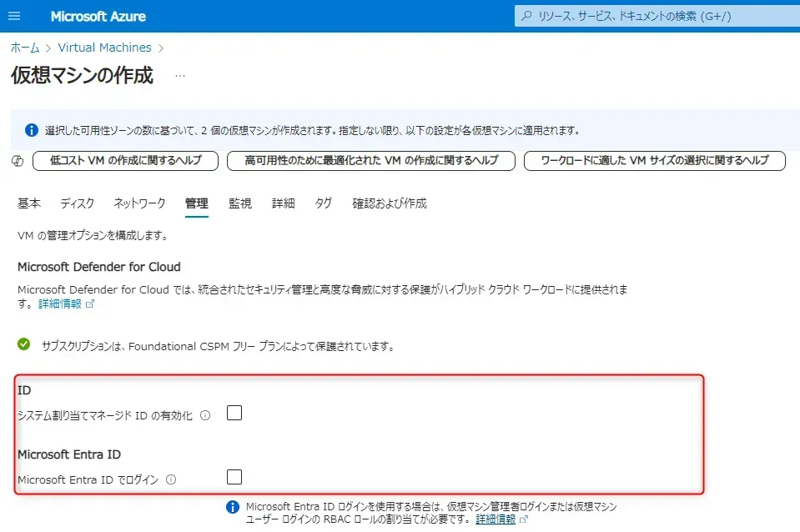The width and height of the screenshot is (800, 532).
Task: Switch to the ディスク tab
Action: (x=77, y=203)
